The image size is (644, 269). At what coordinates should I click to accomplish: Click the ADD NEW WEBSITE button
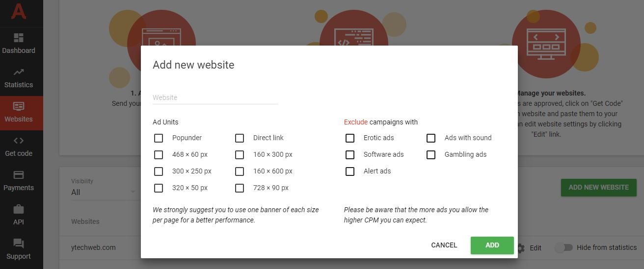[x=598, y=187]
